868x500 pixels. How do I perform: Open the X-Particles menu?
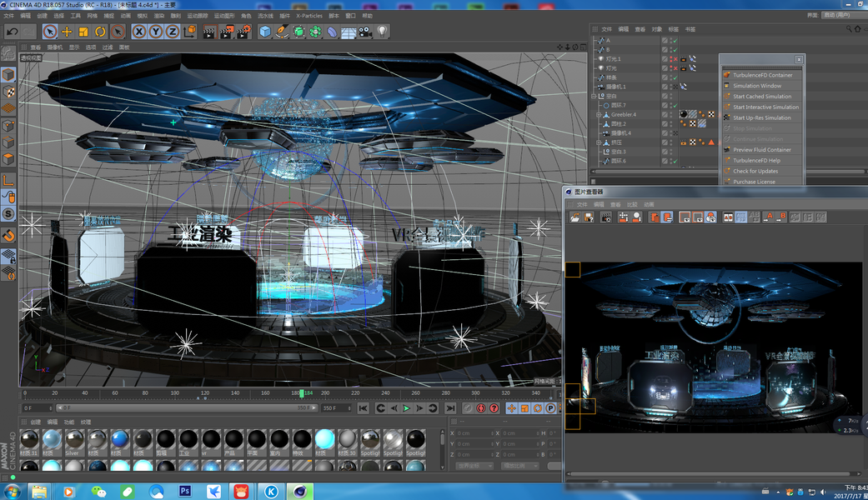309,16
